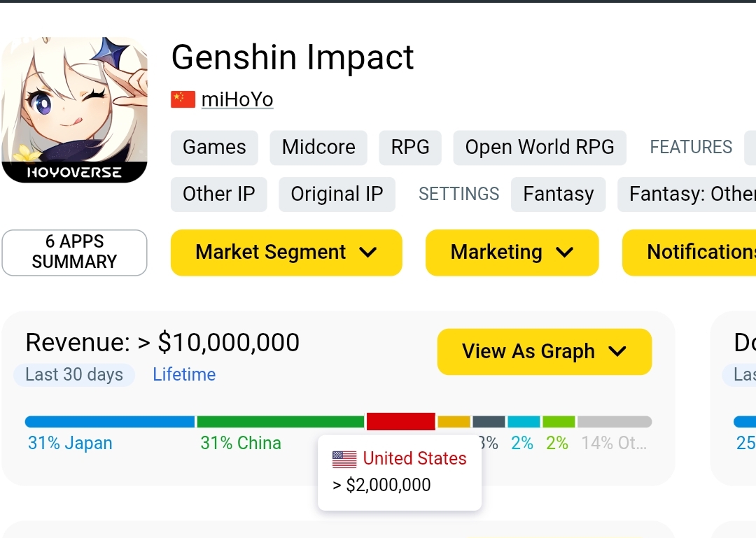756x538 pixels.
Task: Select the RPG tag
Action: point(410,148)
